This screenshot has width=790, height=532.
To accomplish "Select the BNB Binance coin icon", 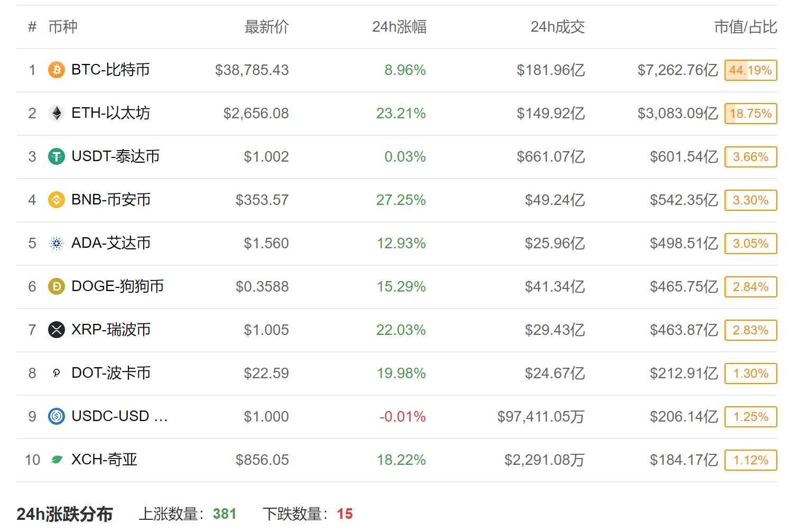I will 55,200.
